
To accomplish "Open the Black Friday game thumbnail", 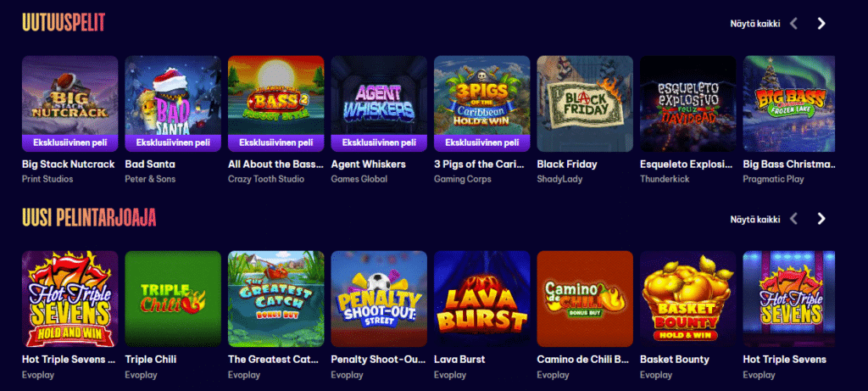I will click(x=585, y=103).
